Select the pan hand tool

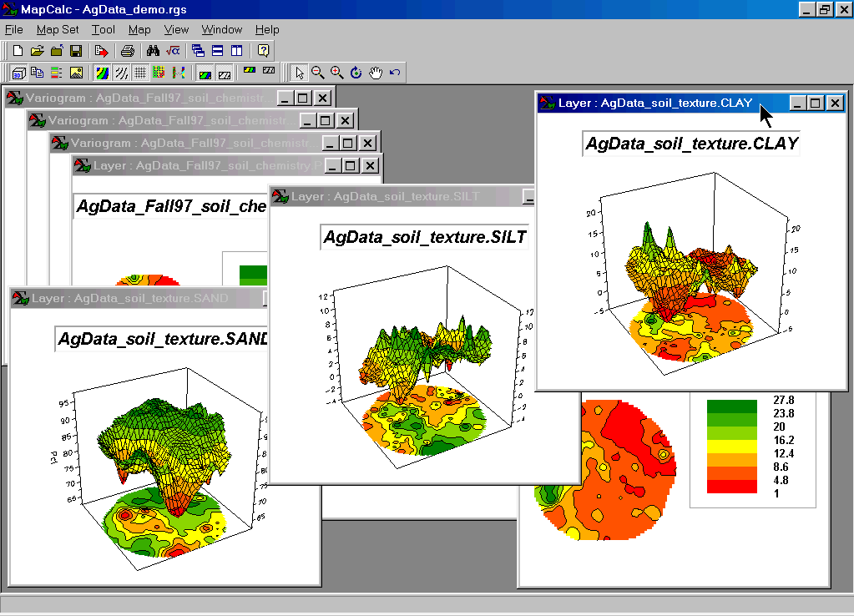(x=376, y=73)
